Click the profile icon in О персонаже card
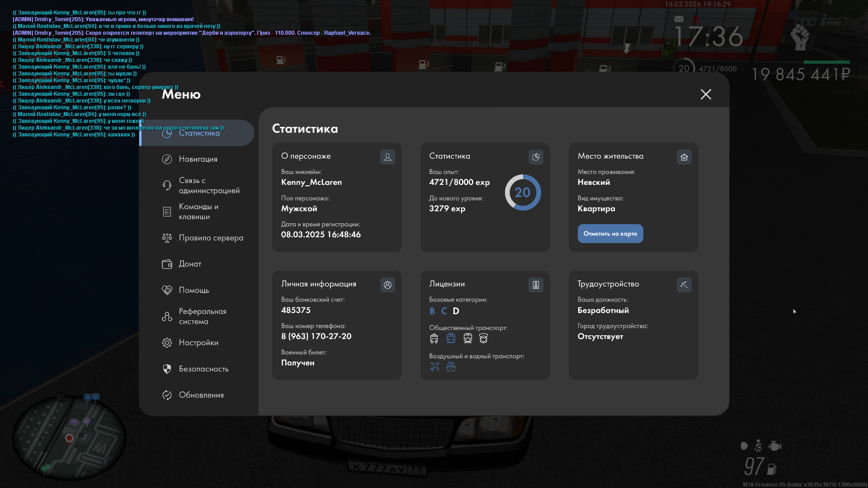Viewport: 868px width, 488px height. [387, 157]
